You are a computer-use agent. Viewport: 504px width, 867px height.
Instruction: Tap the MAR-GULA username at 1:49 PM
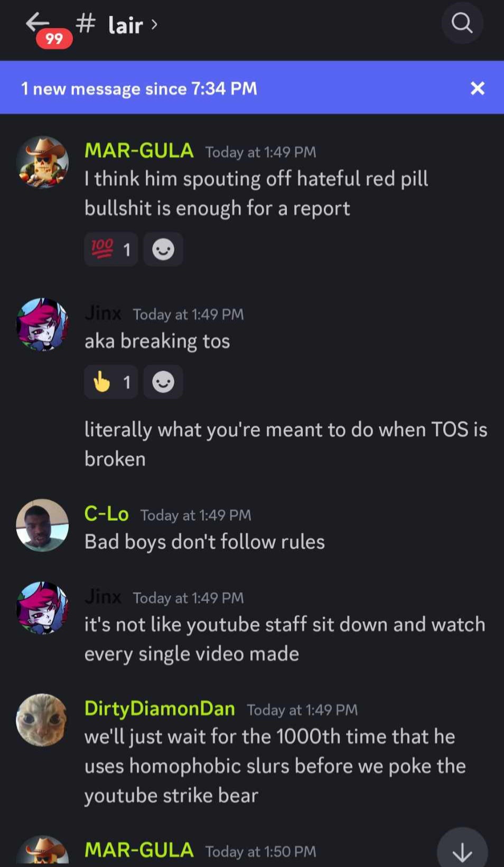[139, 151]
